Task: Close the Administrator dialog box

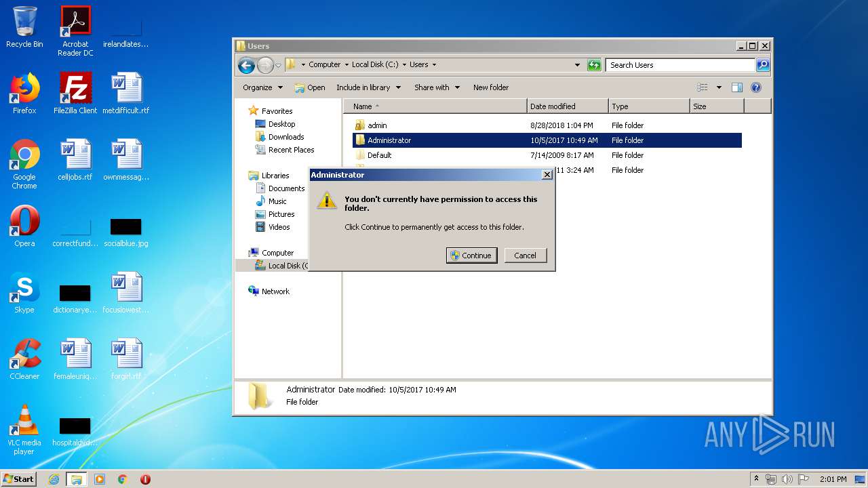Action: coord(547,175)
